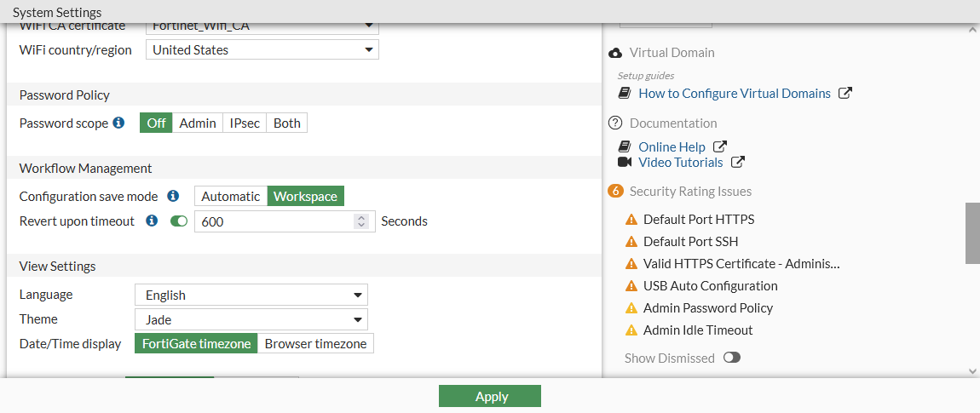
Task: Open the WiFi country/region dropdown
Action: (x=262, y=50)
